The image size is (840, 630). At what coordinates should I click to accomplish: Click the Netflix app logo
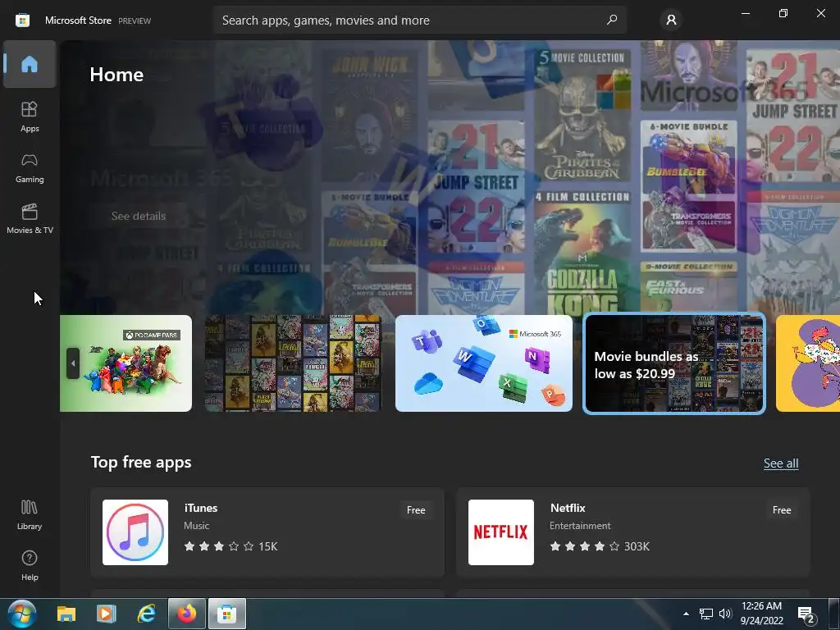point(501,532)
